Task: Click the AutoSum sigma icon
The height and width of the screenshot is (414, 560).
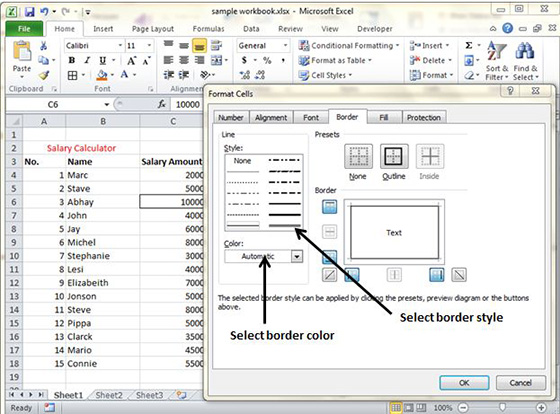Action: 469,45
